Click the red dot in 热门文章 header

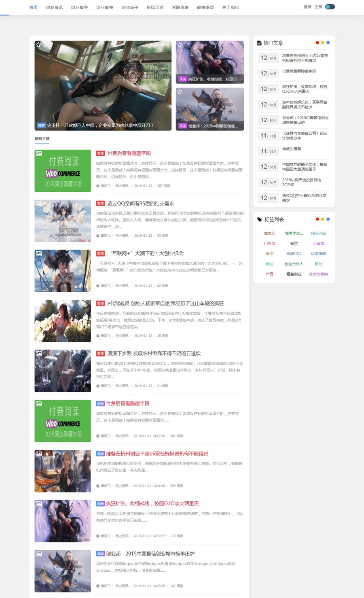(x=317, y=42)
